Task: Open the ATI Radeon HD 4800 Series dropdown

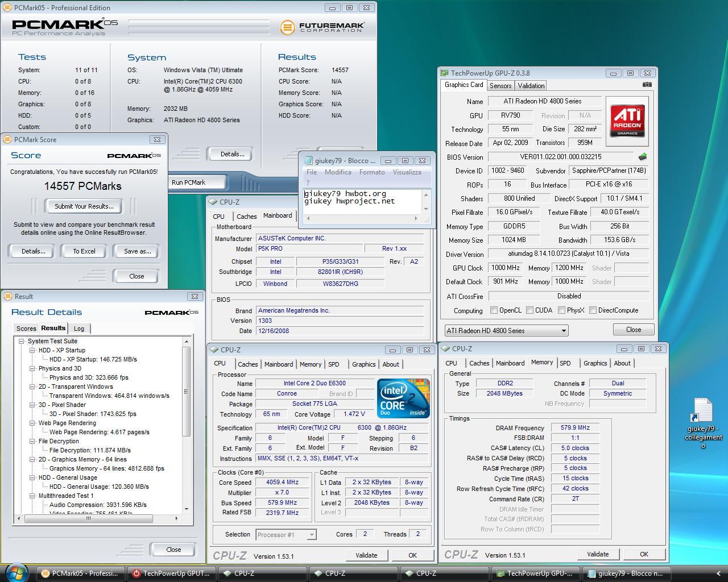Action: pos(506,330)
